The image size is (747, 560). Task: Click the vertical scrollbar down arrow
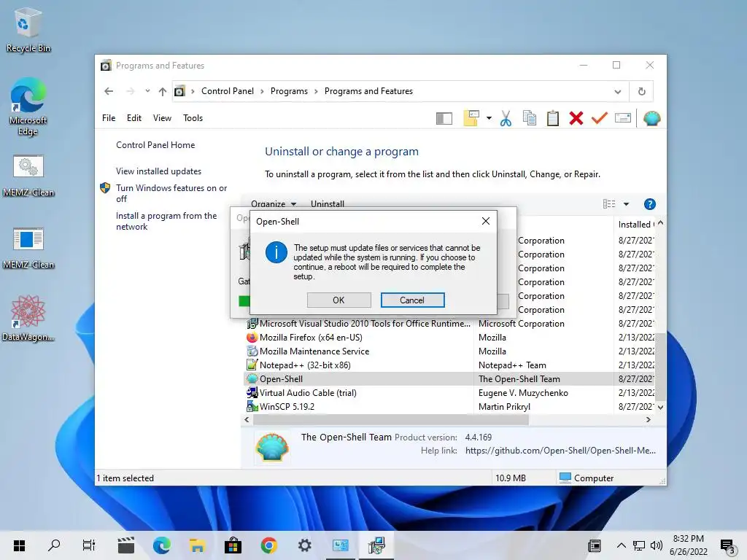point(660,407)
